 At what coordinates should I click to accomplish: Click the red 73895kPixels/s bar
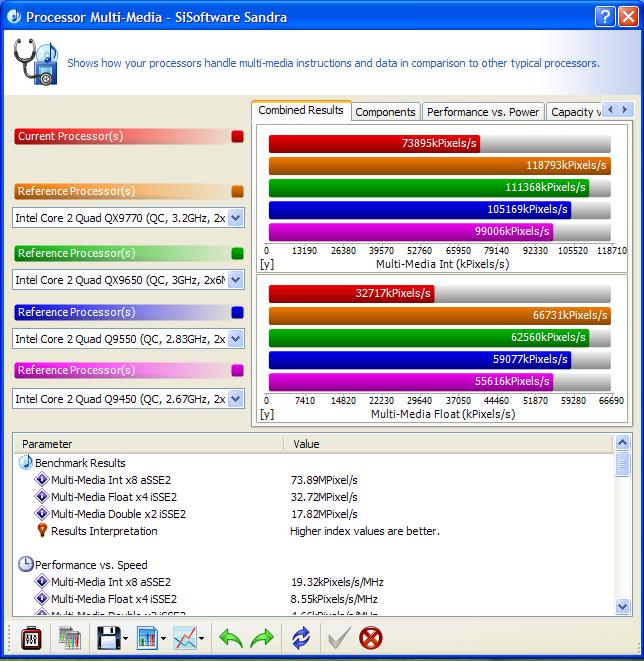(x=374, y=144)
